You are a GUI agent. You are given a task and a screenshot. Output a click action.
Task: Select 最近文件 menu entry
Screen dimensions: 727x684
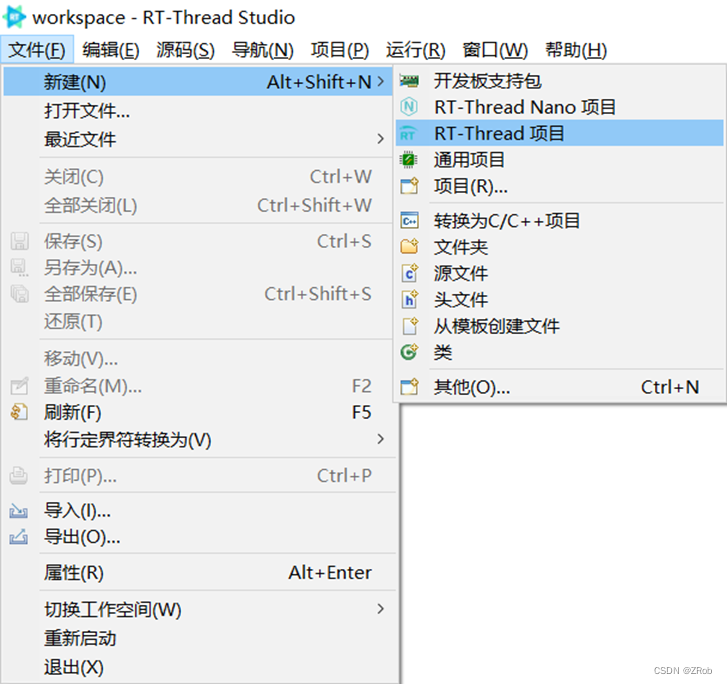pyautogui.click(x=198, y=139)
